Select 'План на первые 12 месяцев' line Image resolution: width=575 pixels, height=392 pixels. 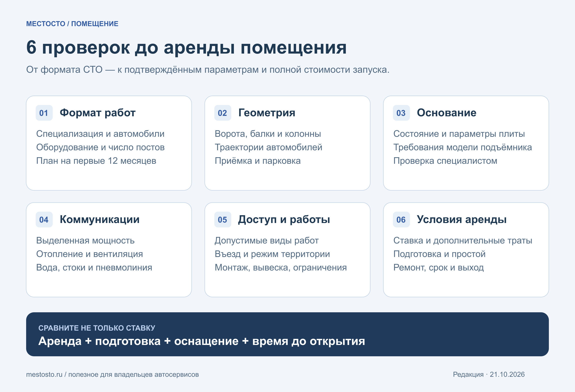coord(96,161)
